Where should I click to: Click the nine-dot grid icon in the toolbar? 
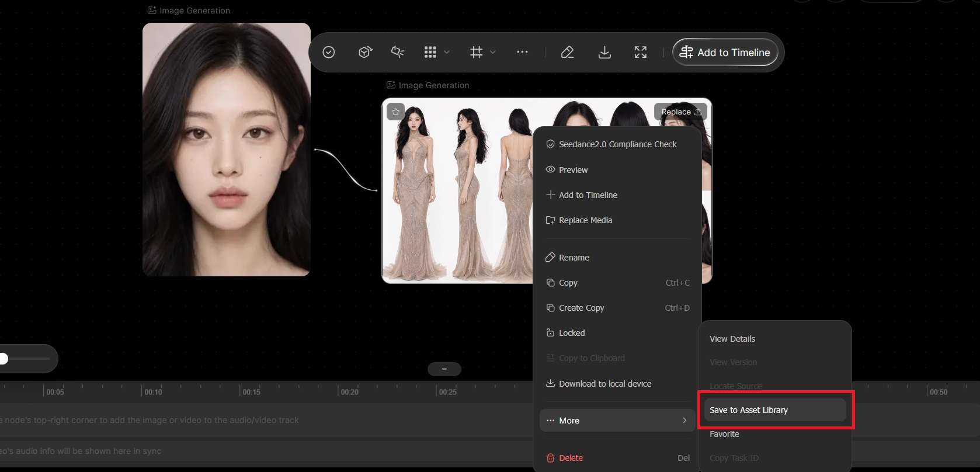pos(430,53)
